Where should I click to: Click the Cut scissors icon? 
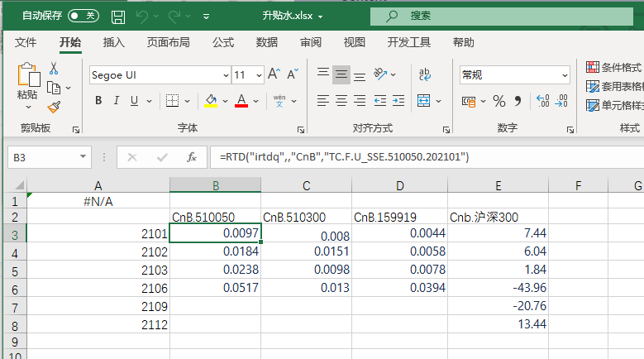(x=54, y=68)
